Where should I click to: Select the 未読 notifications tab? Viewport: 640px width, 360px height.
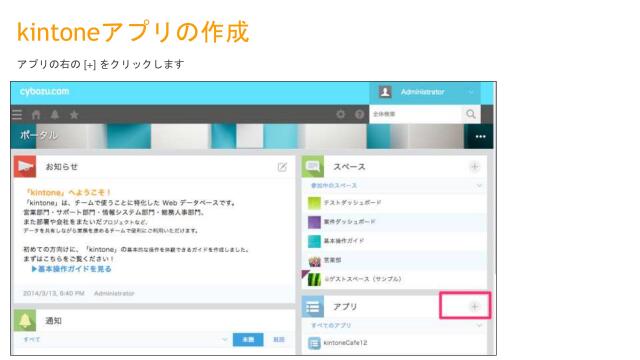[248, 340]
